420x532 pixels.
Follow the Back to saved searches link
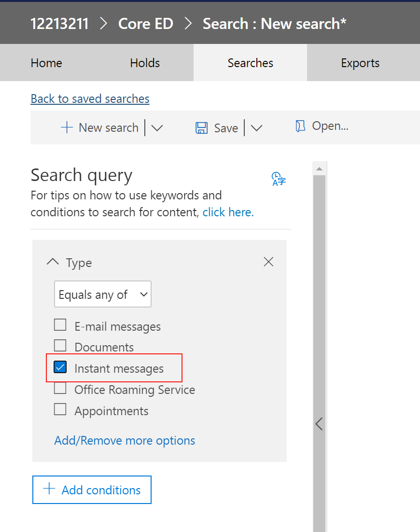click(90, 98)
